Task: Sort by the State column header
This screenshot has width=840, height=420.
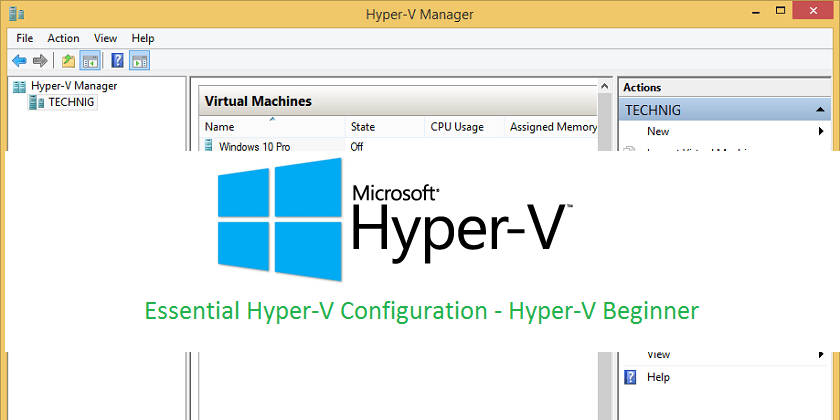Action: click(x=385, y=127)
